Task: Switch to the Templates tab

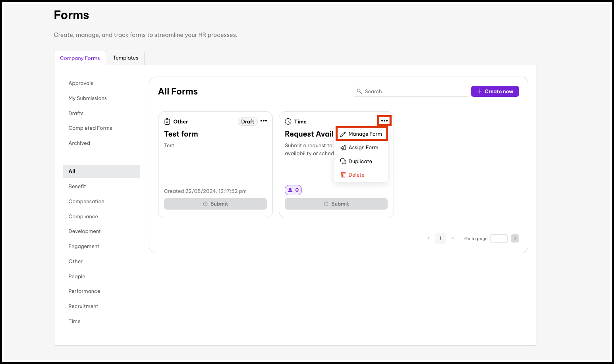Action: (126, 58)
